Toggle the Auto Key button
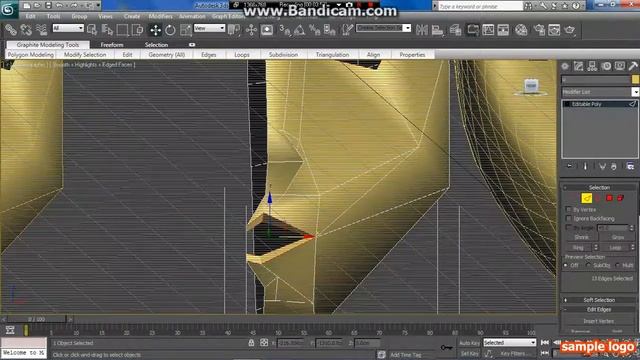This screenshot has height=360, width=640. pos(469,343)
